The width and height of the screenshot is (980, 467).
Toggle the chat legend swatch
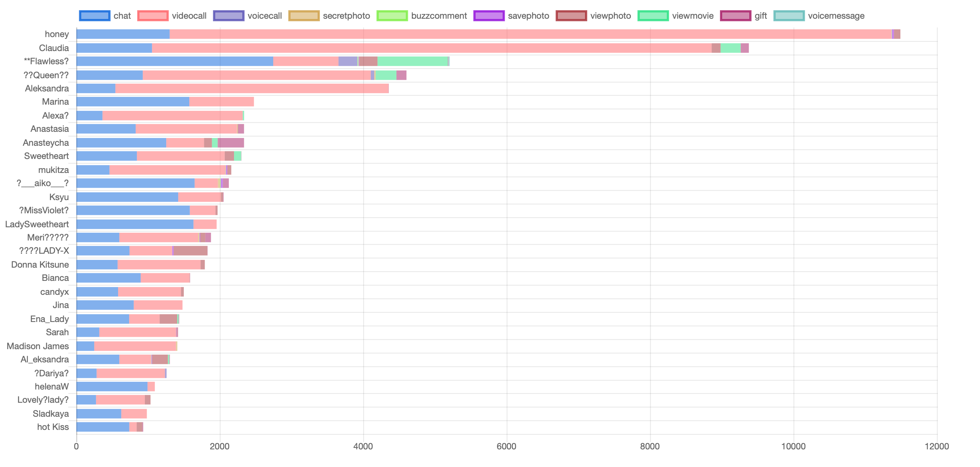tap(95, 16)
